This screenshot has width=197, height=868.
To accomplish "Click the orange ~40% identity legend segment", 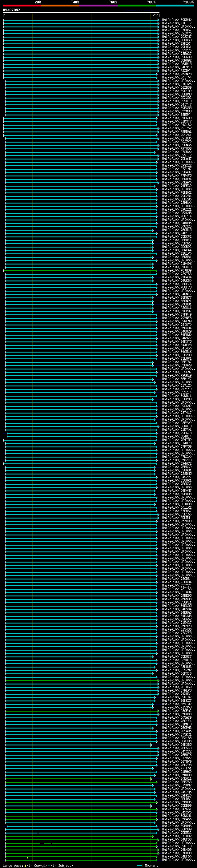I will coord(60,6).
